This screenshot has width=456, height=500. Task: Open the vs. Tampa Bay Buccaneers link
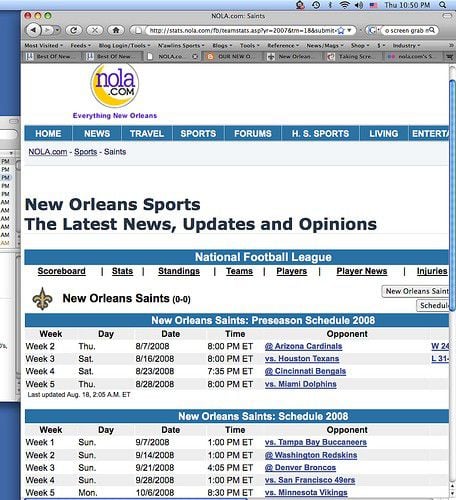click(316, 442)
